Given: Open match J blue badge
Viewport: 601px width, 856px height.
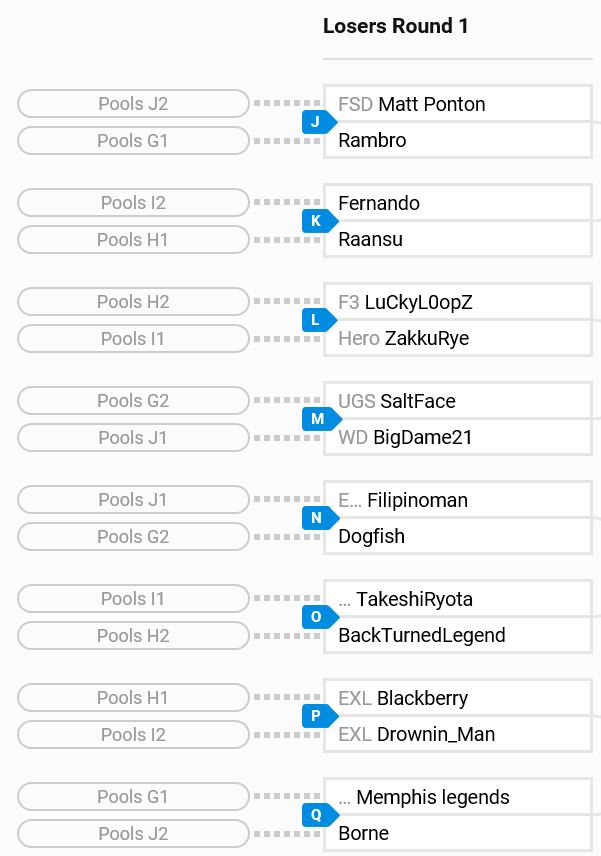Looking at the screenshot, I should (x=319, y=122).
